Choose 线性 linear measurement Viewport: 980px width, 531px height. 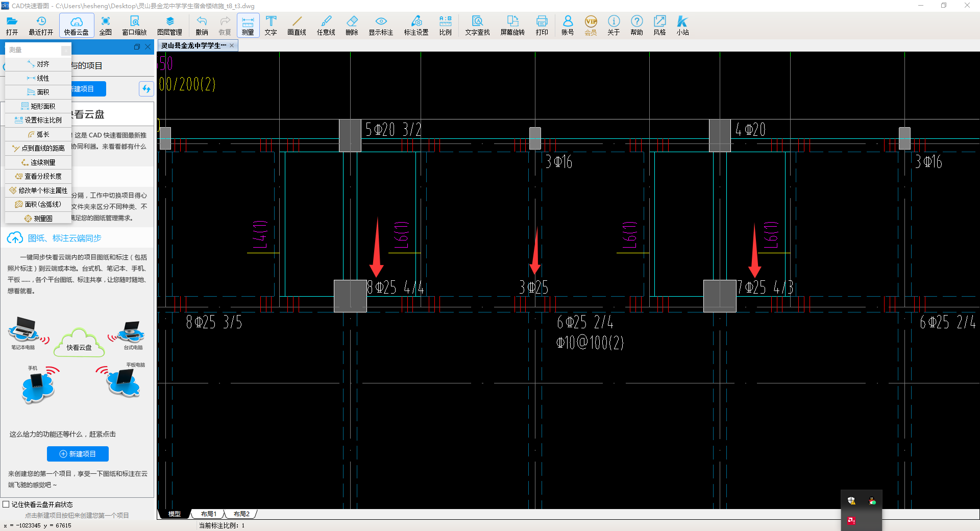pyautogui.click(x=38, y=78)
